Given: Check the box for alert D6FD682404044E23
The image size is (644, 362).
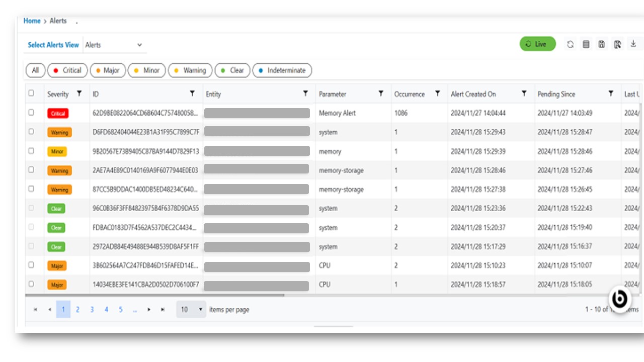Looking at the screenshot, I should pos(31,132).
